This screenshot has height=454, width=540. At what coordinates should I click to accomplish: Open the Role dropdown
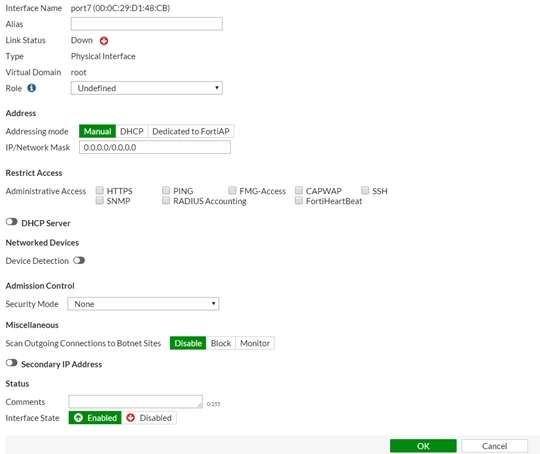(147, 88)
